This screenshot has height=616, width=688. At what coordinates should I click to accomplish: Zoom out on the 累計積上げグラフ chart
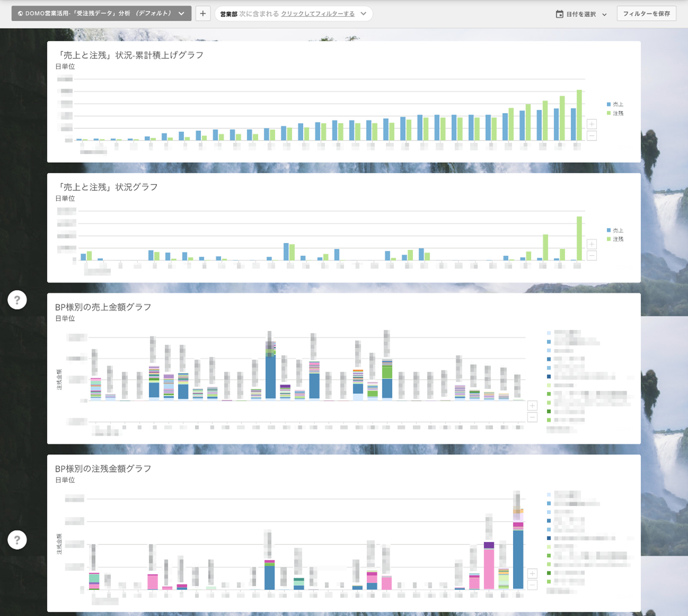[x=592, y=136]
